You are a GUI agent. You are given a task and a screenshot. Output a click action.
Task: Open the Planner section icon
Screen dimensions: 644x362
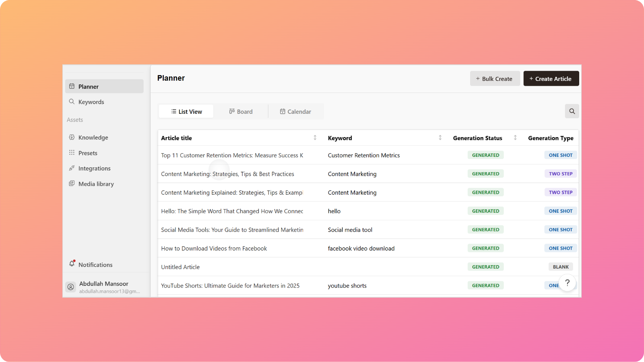pos(72,86)
